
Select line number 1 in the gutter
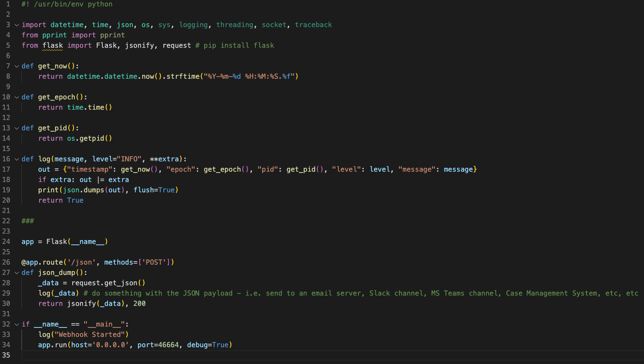8,4
